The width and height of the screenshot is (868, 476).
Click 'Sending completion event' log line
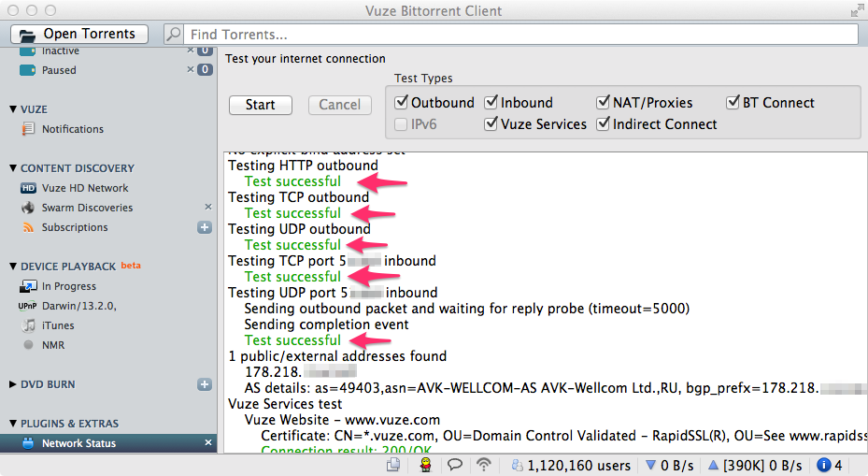pos(327,325)
